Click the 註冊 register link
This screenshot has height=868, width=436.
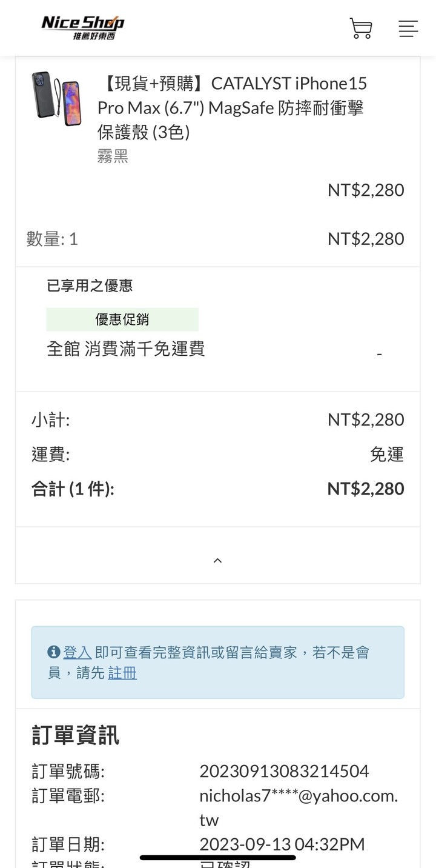[x=122, y=673]
